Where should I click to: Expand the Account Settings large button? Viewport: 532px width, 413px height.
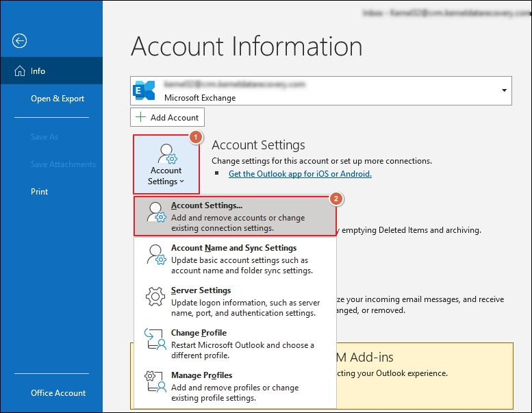pyautogui.click(x=166, y=164)
